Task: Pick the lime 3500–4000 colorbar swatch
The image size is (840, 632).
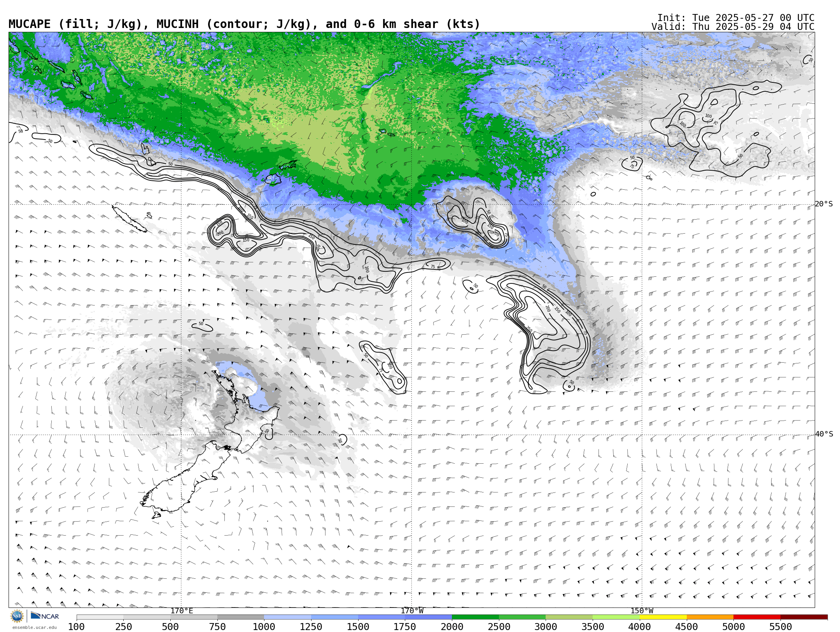Action: tap(616, 617)
